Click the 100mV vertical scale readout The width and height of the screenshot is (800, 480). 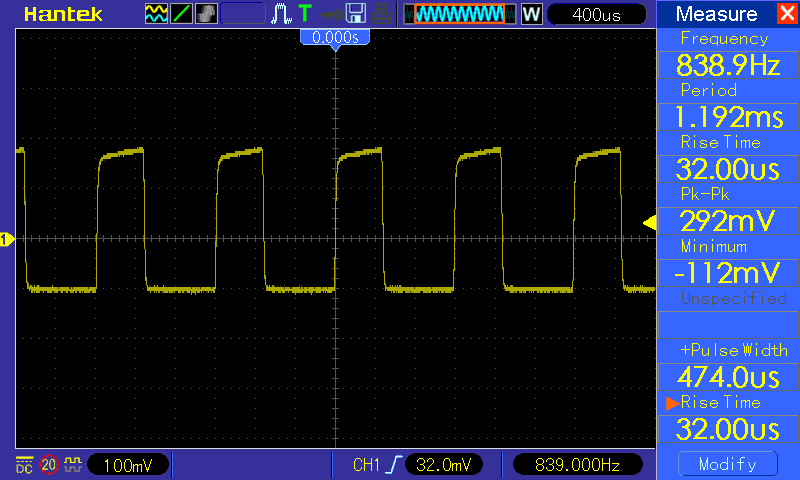pos(128,465)
